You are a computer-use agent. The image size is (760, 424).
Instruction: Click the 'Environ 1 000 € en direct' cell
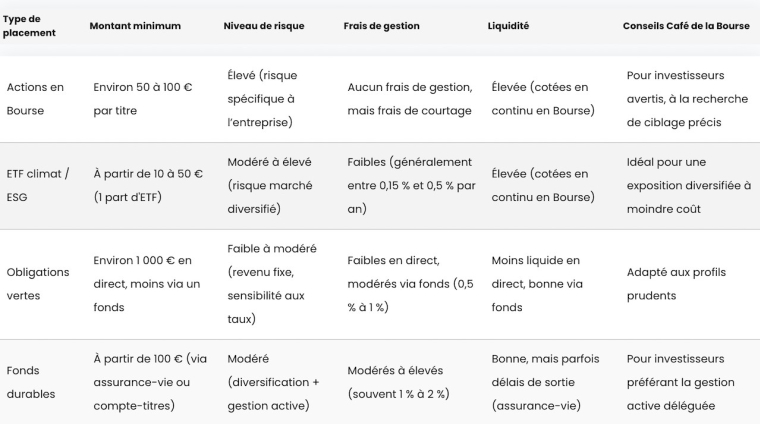(x=146, y=284)
